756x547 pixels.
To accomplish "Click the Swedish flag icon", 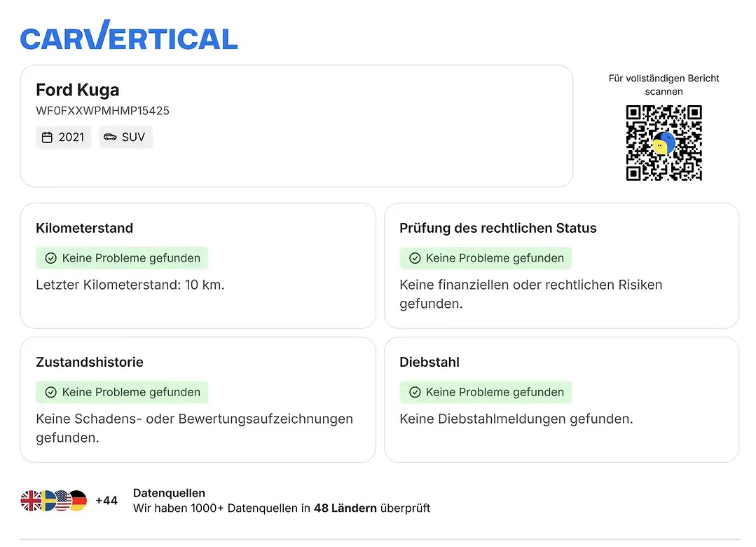I will click(47, 501).
